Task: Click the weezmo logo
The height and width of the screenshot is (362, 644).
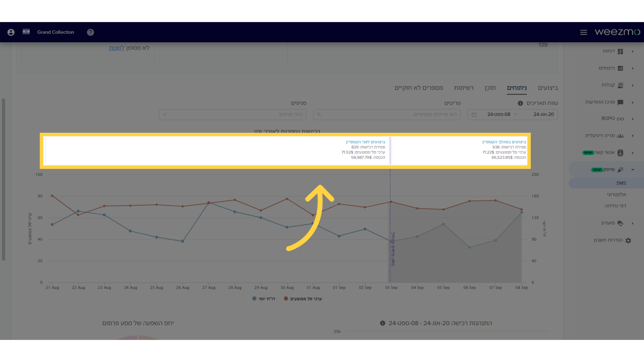Action: tap(617, 32)
